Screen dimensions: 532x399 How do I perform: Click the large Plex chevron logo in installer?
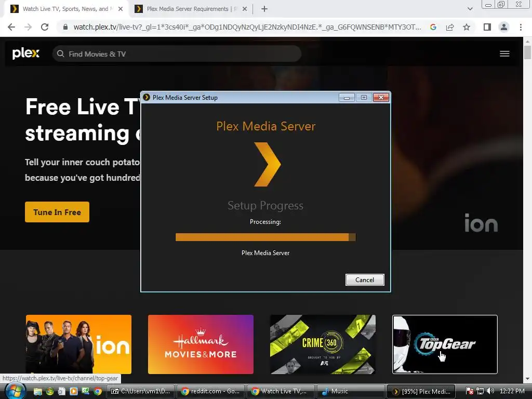(268, 164)
